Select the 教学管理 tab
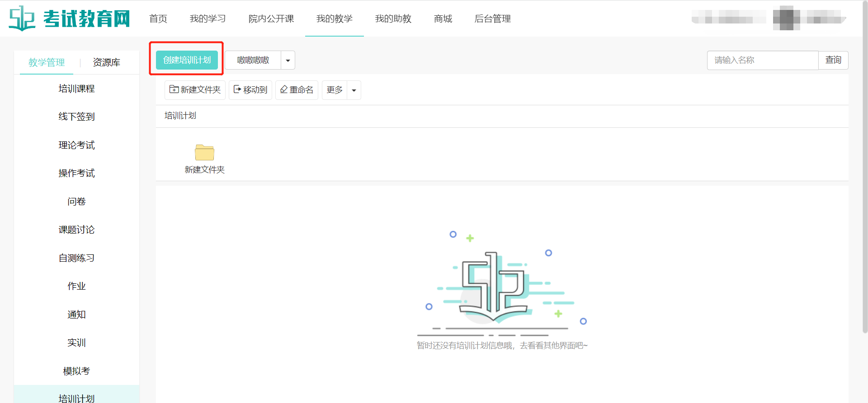The image size is (868, 403). click(x=47, y=62)
